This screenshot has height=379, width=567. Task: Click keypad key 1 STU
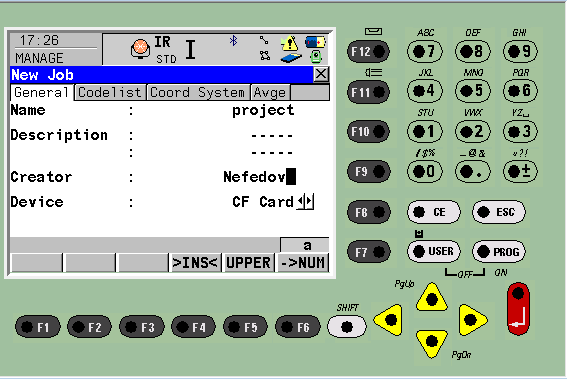click(x=425, y=131)
